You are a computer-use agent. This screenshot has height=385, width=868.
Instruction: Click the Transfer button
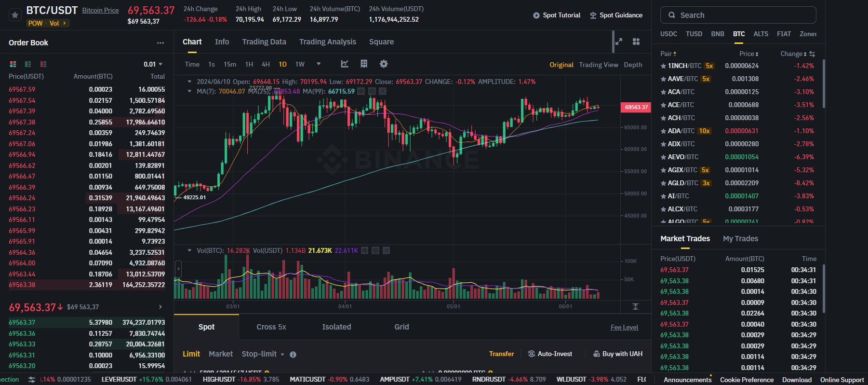pos(501,354)
